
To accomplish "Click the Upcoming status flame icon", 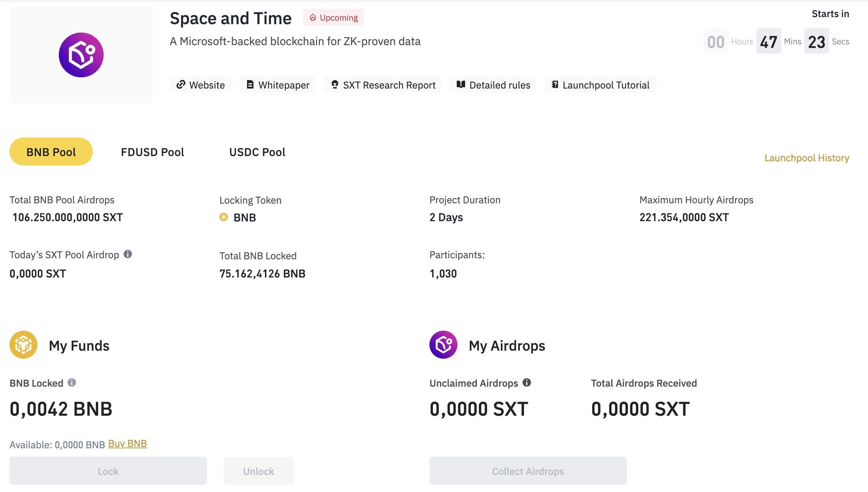I will 313,17.
